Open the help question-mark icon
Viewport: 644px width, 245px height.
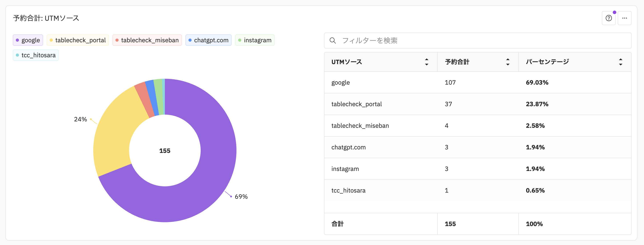tap(609, 18)
